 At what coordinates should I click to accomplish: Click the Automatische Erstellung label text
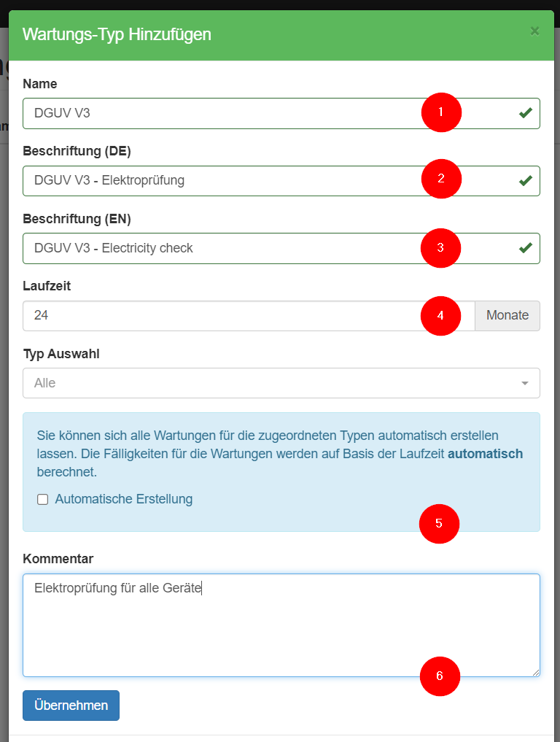[x=123, y=500]
